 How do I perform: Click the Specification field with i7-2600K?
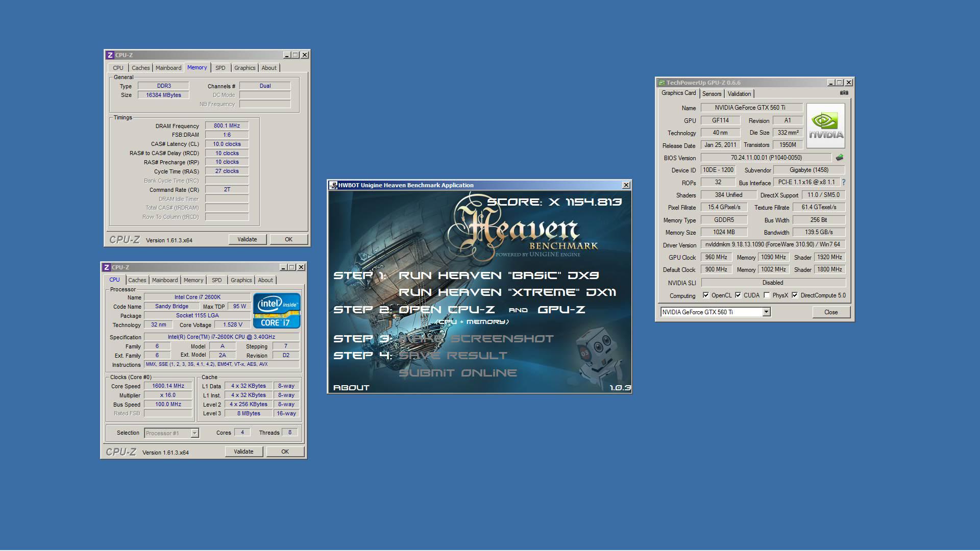[x=222, y=337]
